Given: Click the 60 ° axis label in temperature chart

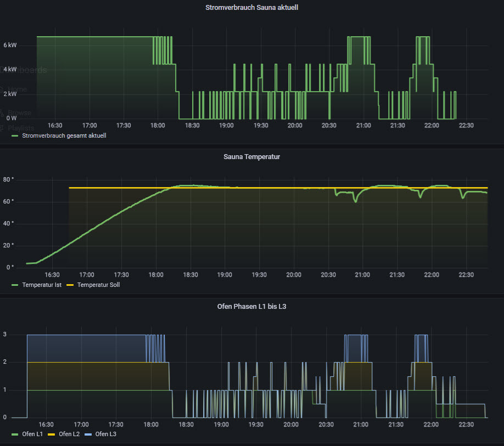Looking at the screenshot, I should (x=8, y=201).
